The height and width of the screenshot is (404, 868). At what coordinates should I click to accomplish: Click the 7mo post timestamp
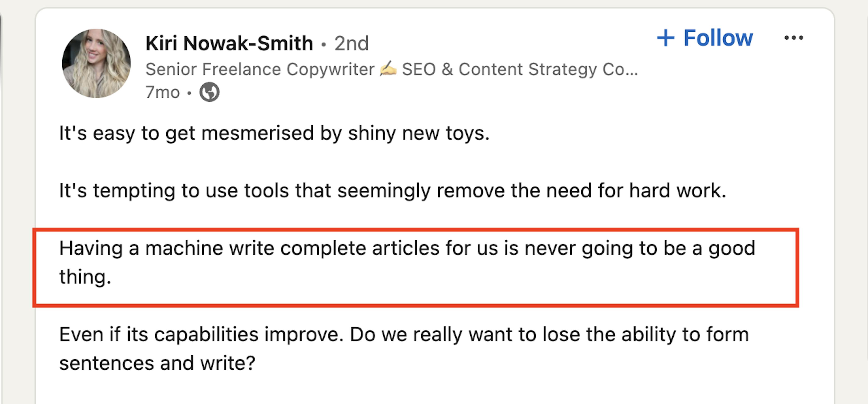click(163, 92)
